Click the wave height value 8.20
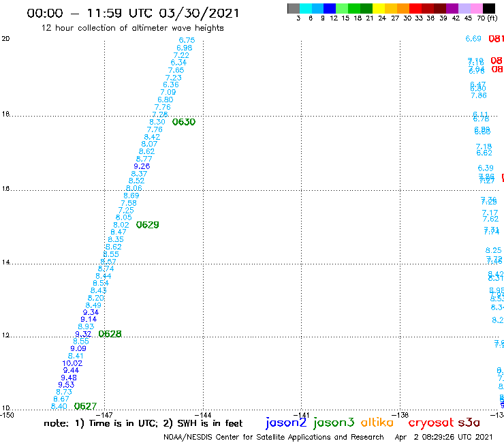This screenshot has height=443, width=504. click(x=96, y=298)
